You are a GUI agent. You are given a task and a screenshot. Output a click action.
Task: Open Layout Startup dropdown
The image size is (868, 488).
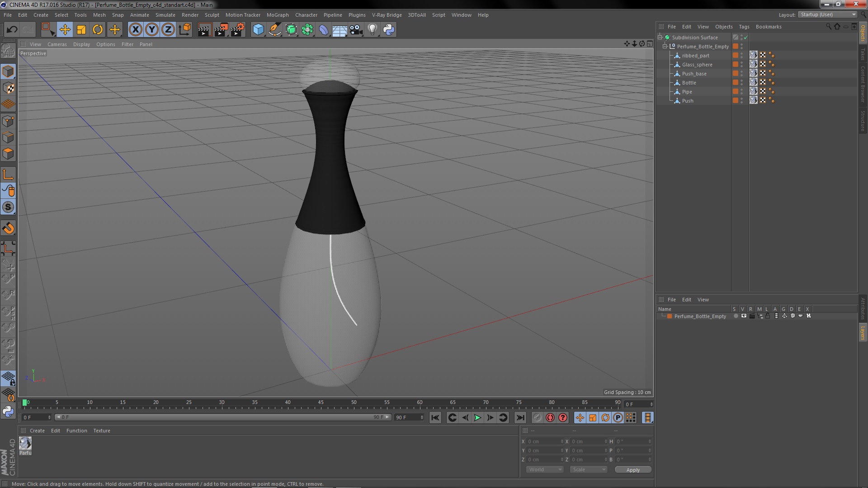click(828, 14)
